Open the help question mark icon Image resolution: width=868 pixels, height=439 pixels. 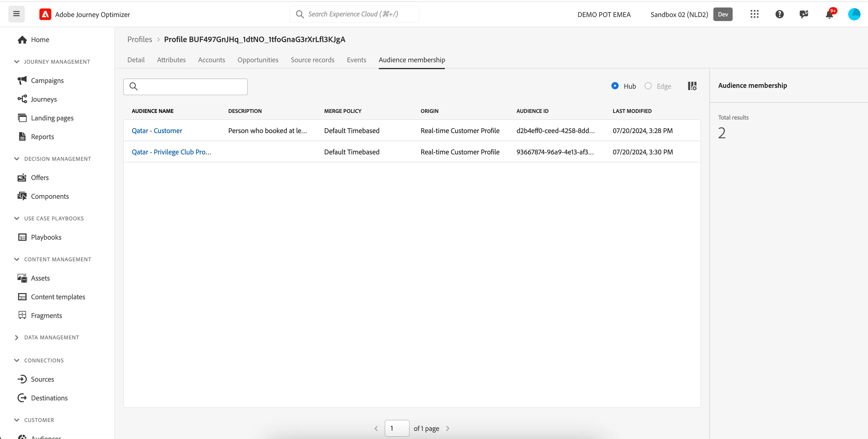click(x=779, y=14)
